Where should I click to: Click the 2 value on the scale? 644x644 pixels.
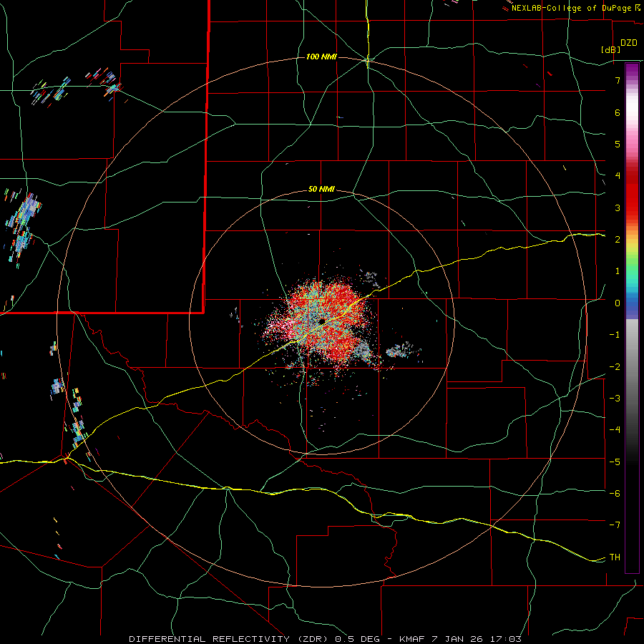tap(618, 240)
